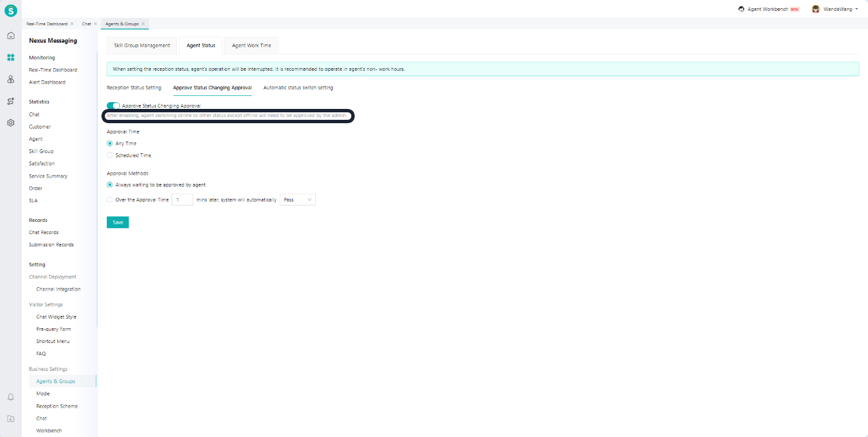Focus the approval minutes input field
The width and height of the screenshot is (868, 437).
pos(182,200)
